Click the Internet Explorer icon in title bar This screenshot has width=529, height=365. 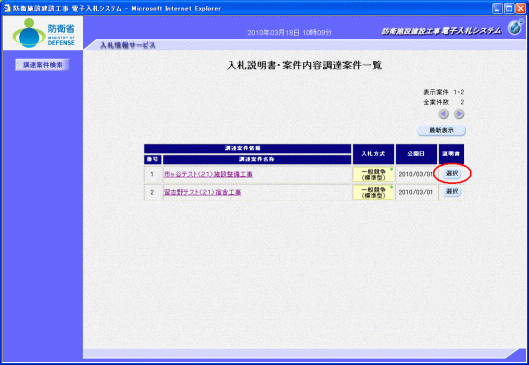point(7,8)
